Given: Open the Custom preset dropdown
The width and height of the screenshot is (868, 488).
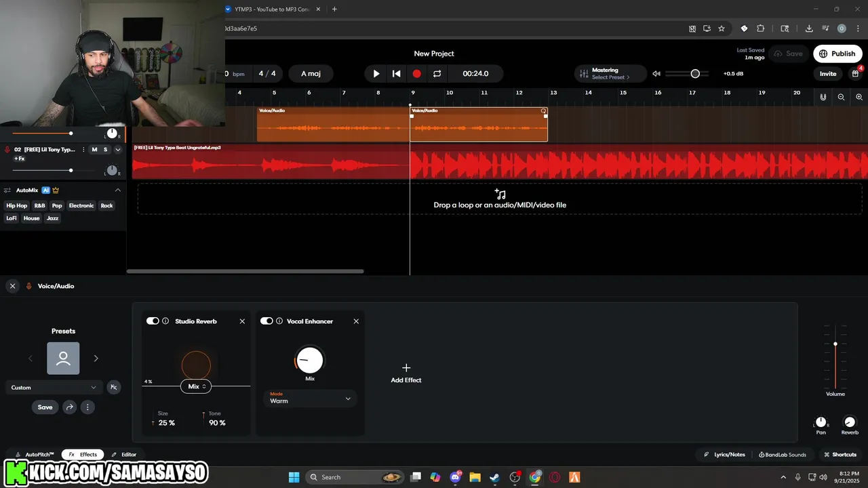Looking at the screenshot, I should tap(54, 388).
